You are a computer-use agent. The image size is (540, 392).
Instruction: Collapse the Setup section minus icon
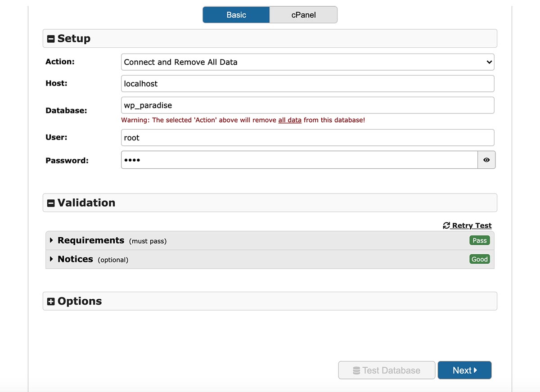tap(51, 39)
